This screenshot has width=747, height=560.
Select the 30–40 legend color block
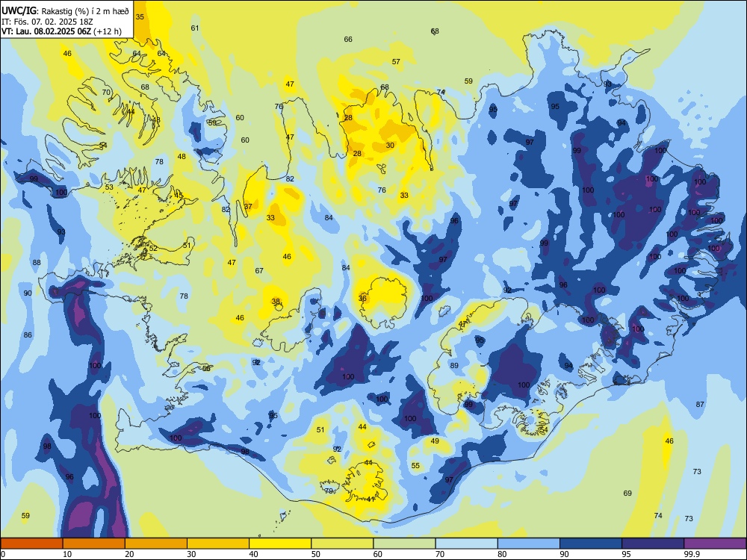click(x=218, y=544)
